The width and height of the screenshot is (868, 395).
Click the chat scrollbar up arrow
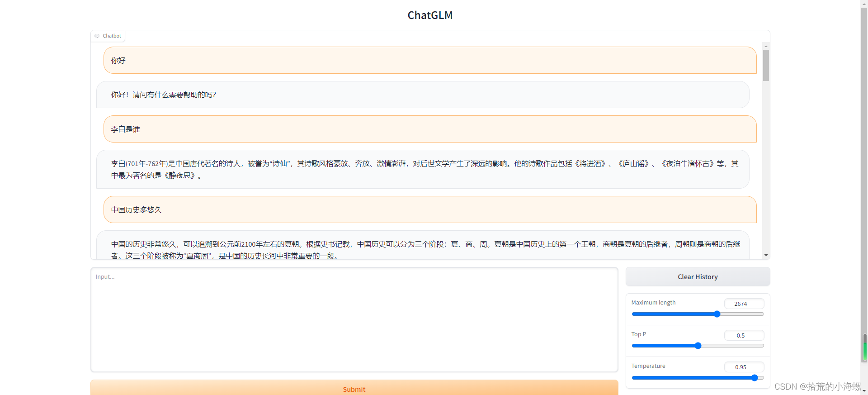coord(766,46)
